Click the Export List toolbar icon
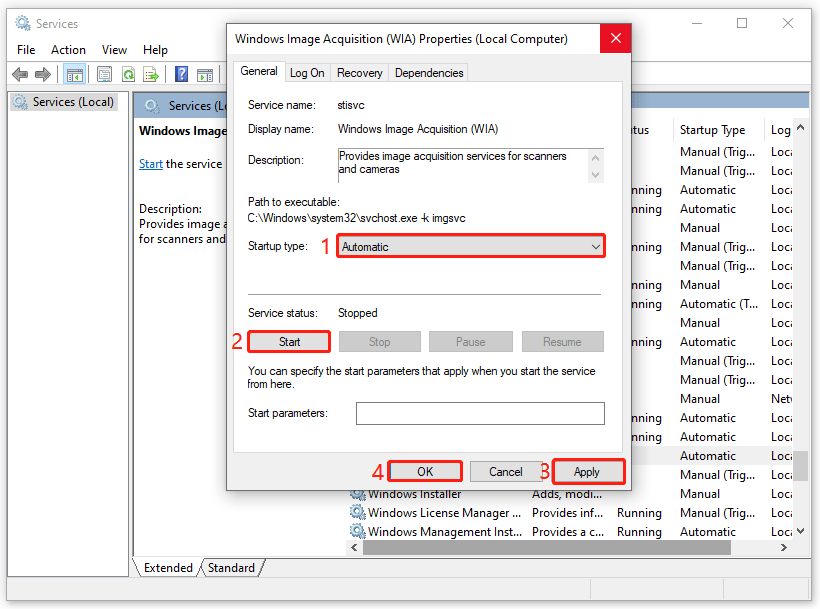 point(151,74)
